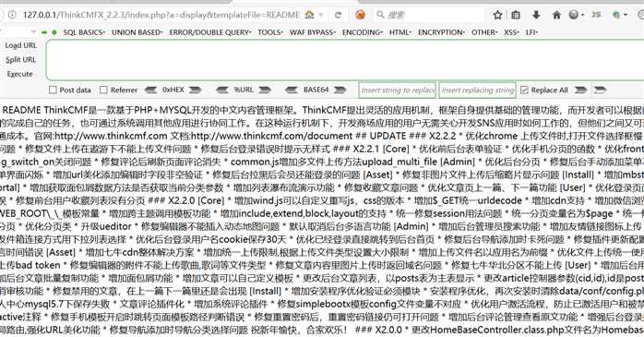The image size is (644, 337).
Task: Click the Execute button
Action: tap(19, 74)
